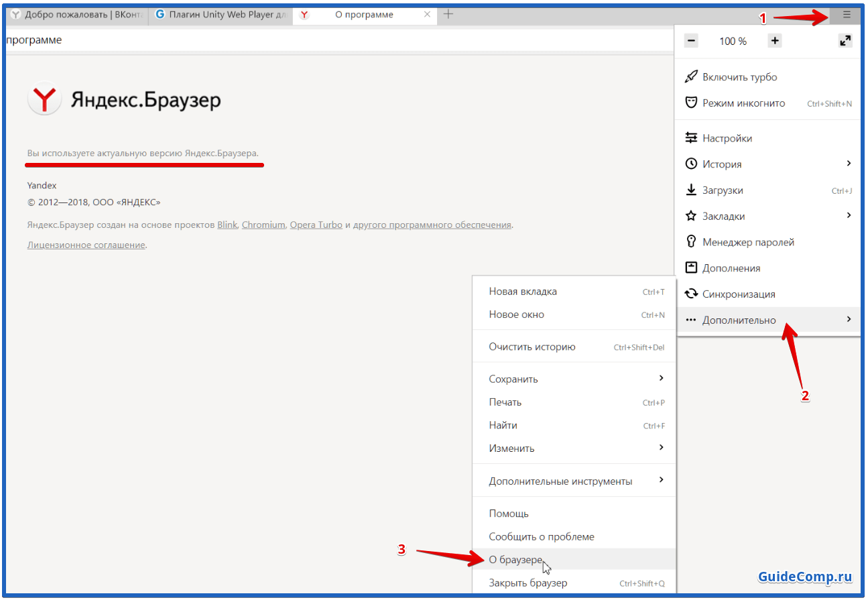Click the Yandex company name line
Viewport: 868px width, 600px height.
point(42,185)
